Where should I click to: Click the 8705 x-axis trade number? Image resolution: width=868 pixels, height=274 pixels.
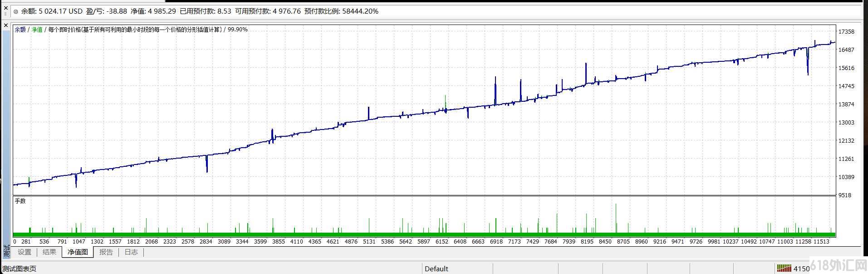(623, 242)
